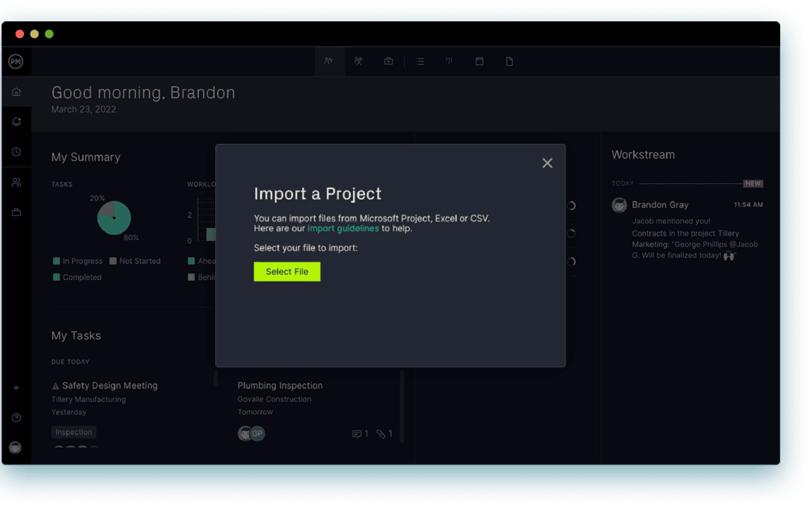812x507 pixels.
Task: Open the Safety Design Meeting task
Action: coord(109,385)
